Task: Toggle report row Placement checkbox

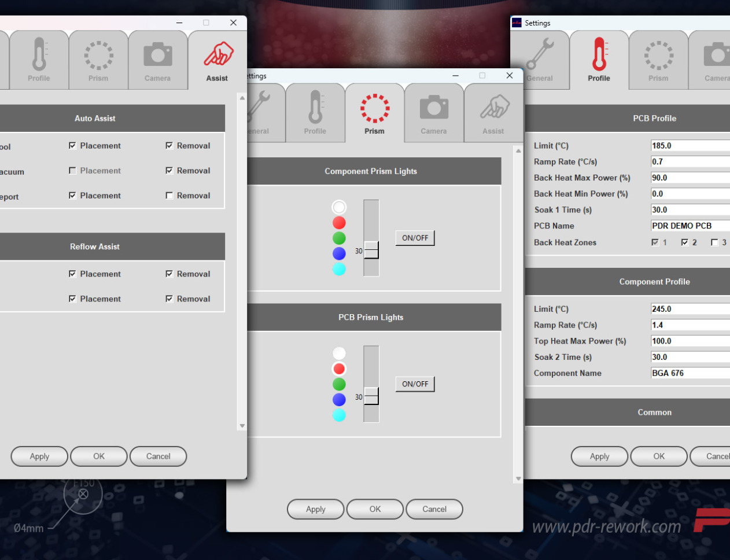Action: pyautogui.click(x=72, y=196)
